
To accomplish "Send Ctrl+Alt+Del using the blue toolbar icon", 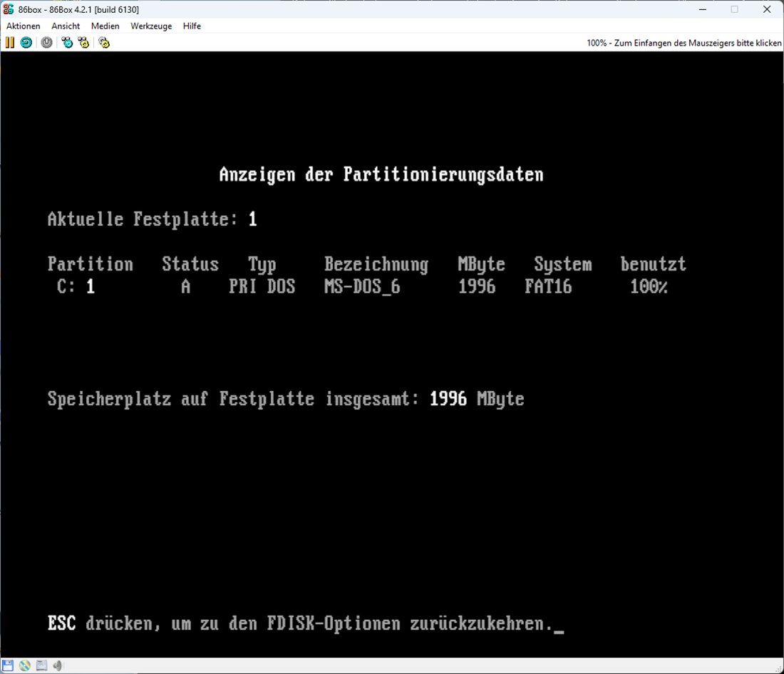I will pyautogui.click(x=67, y=43).
